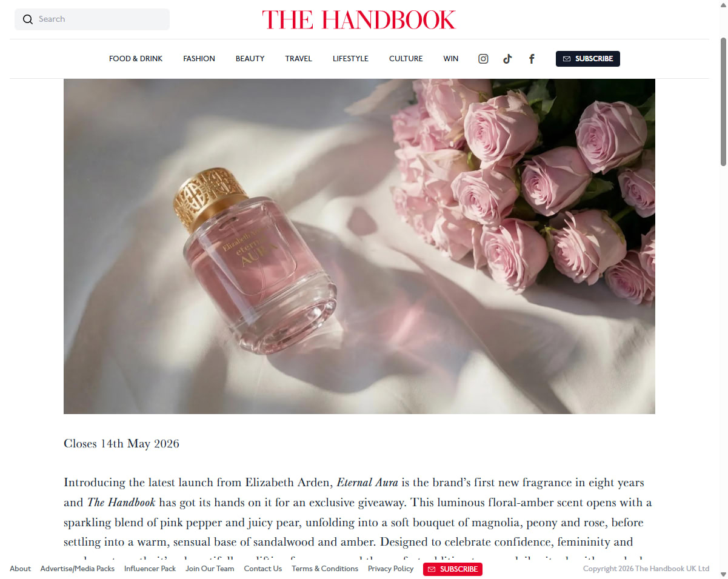Image resolution: width=728 pixels, height=579 pixels.
Task: Open the Instagram icon link
Action: coord(483,59)
